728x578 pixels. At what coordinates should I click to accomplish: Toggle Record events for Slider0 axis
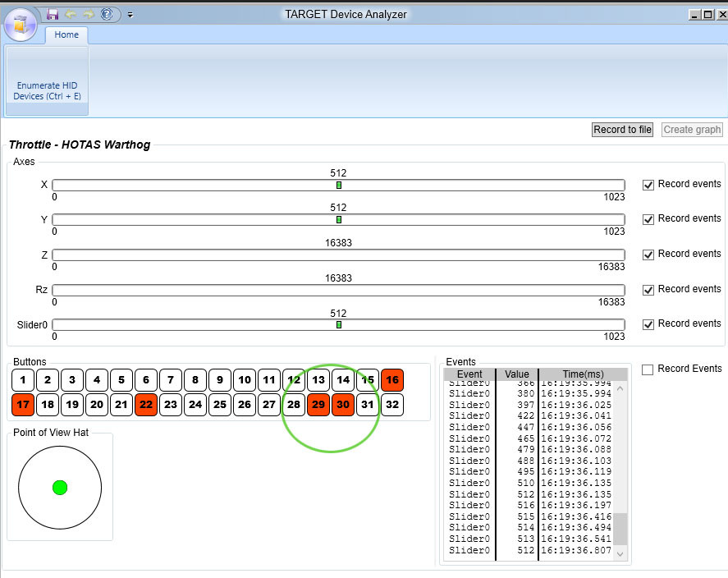(x=648, y=324)
